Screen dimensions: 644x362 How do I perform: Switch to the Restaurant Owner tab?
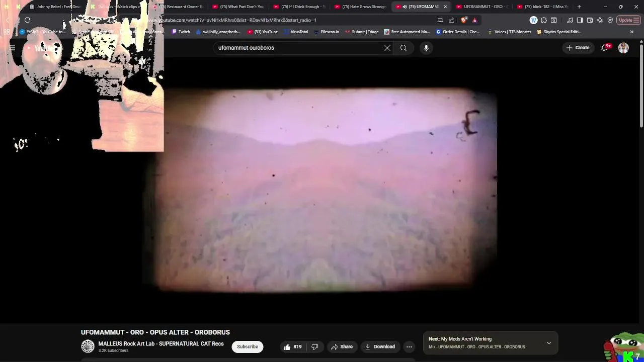click(x=179, y=7)
